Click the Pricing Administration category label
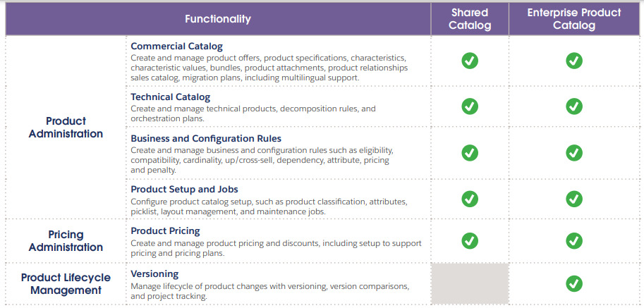The image size is (644, 308). tap(66, 241)
